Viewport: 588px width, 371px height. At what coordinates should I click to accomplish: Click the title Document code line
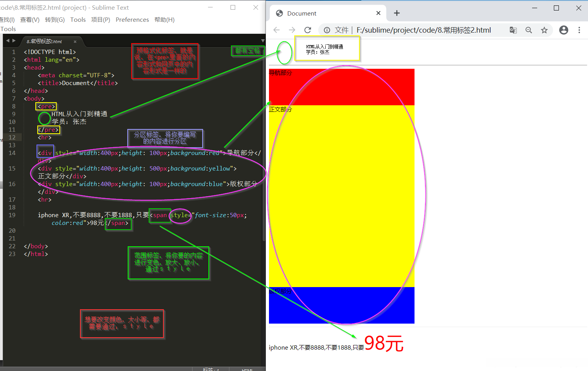coord(78,83)
